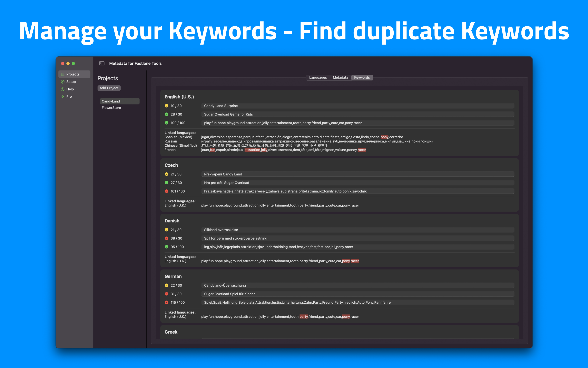Click the Czech section heading
The height and width of the screenshot is (368, 588).
171,165
